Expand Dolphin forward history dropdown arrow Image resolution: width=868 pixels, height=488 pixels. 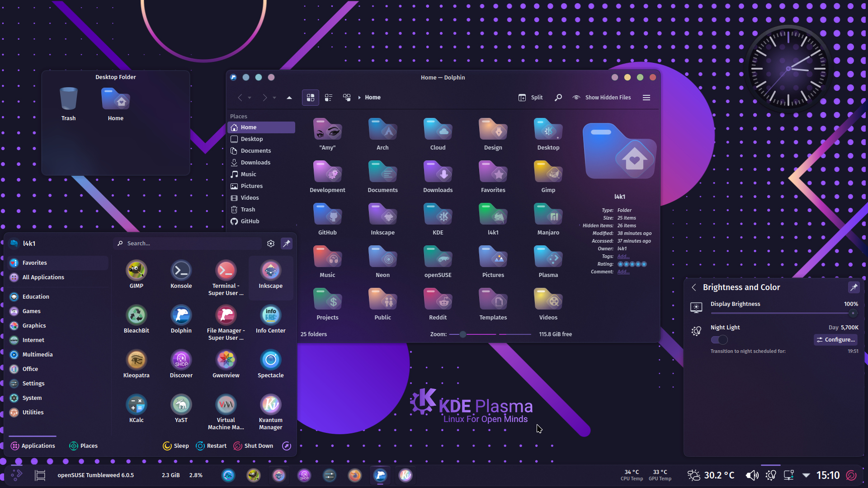pyautogui.click(x=274, y=98)
